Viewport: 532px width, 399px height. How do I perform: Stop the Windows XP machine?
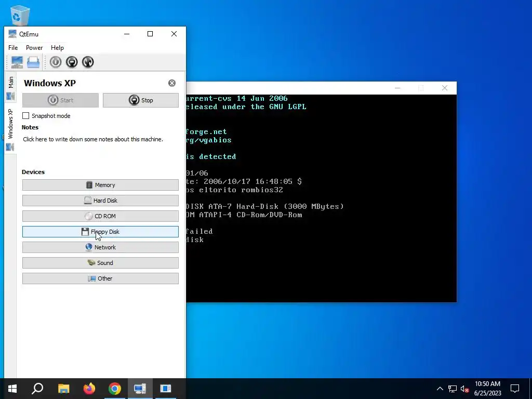[140, 100]
